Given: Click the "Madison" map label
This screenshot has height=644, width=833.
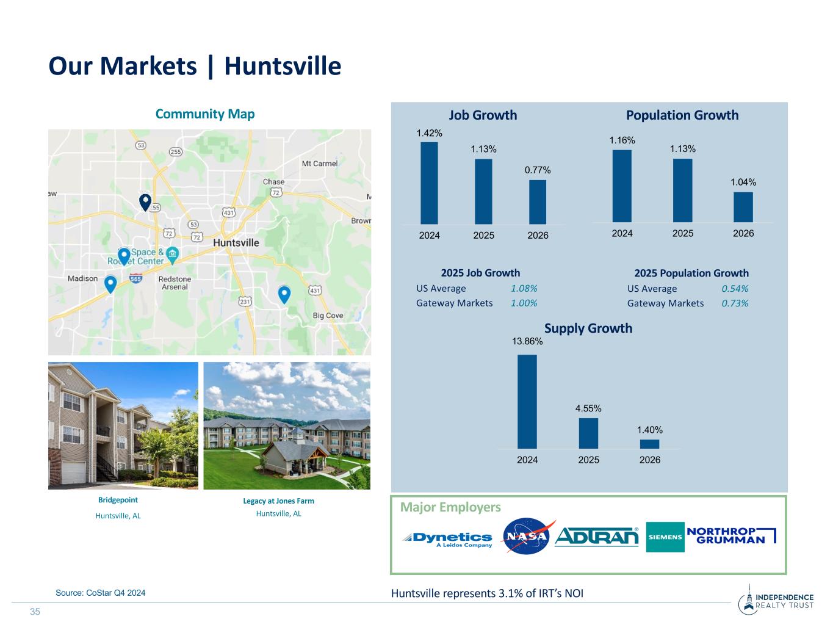Looking at the screenshot, I should (82, 278).
